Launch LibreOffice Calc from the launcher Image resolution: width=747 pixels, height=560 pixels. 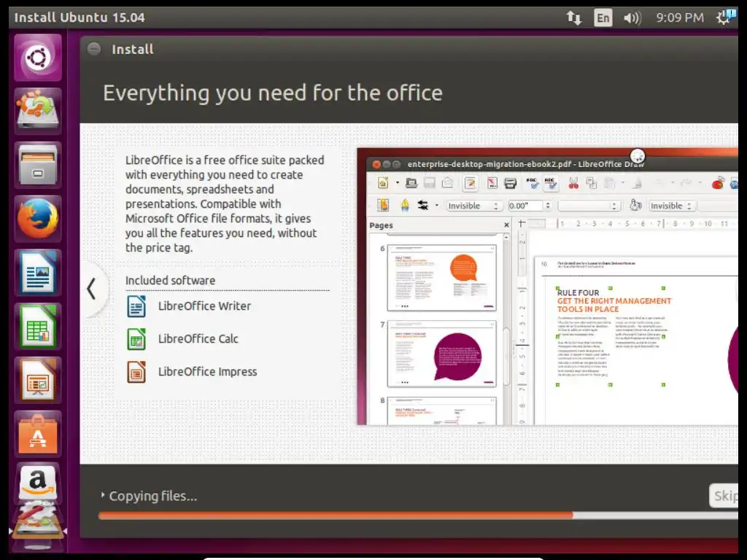tap(38, 327)
